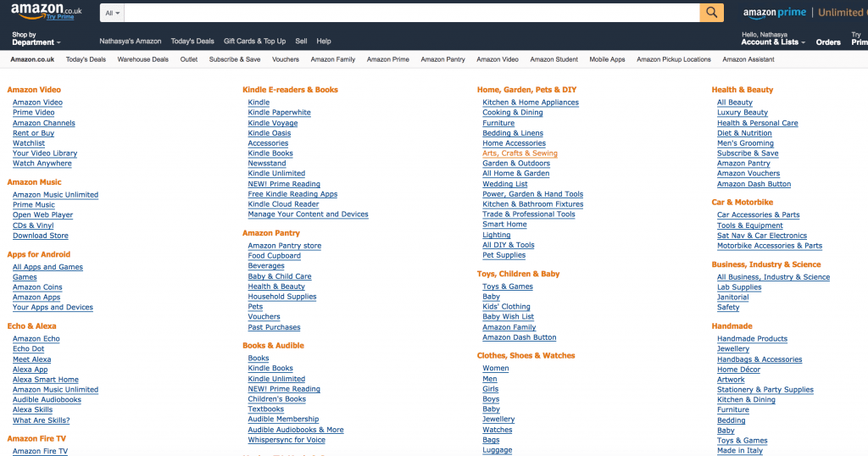Select Amazon Assistant in the sub-navigation

[x=748, y=59]
